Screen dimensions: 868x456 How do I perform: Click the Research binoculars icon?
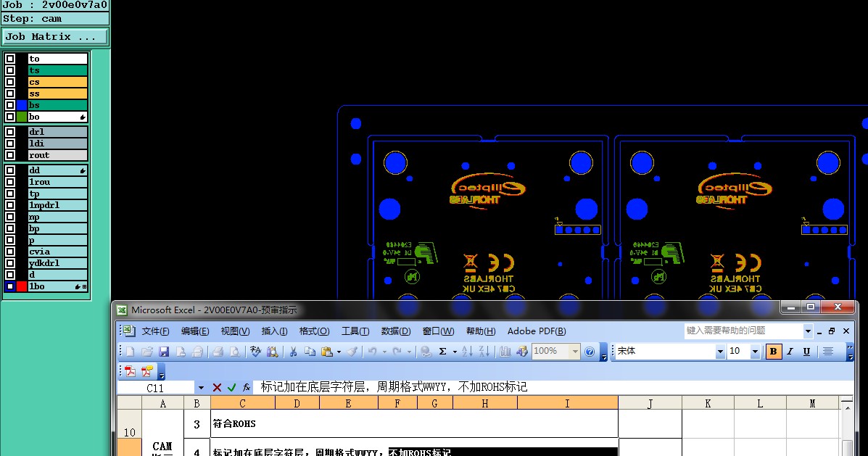click(273, 352)
